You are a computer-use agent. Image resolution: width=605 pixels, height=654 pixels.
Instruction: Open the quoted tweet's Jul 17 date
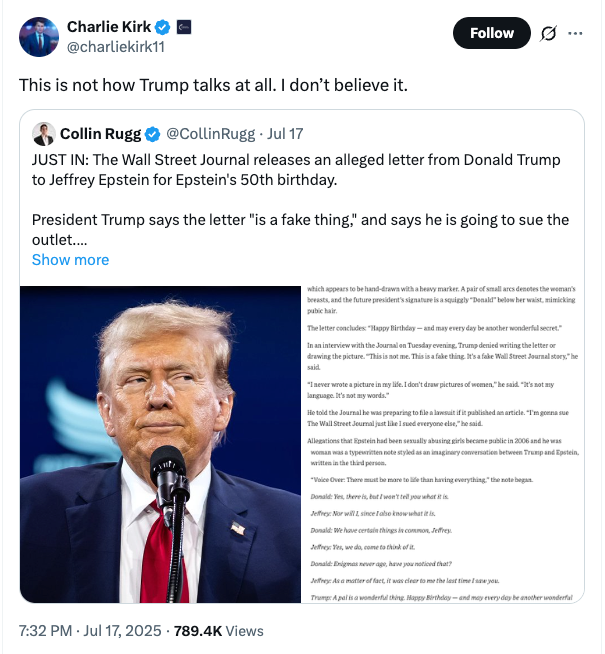click(x=285, y=134)
